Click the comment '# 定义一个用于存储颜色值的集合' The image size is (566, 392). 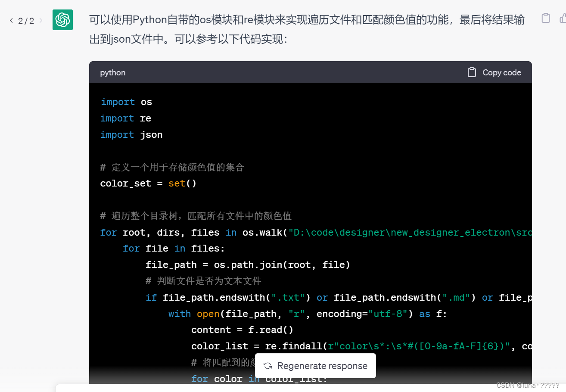point(172,167)
